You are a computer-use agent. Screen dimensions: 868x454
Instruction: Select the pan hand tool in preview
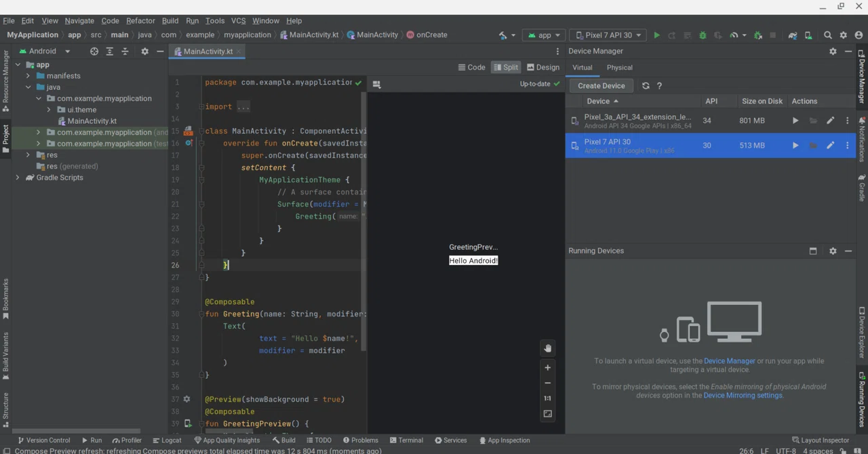click(x=548, y=348)
